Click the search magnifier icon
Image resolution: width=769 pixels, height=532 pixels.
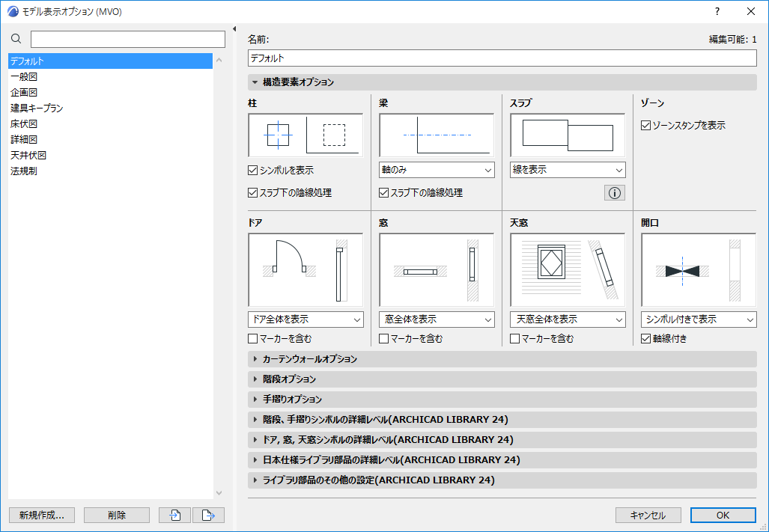click(16, 38)
